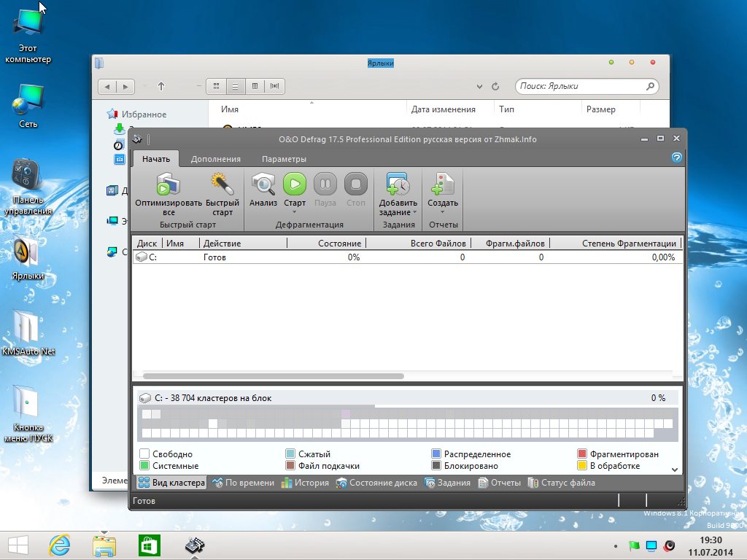The width and height of the screenshot is (747, 560).
Task: Click the Фрагментирован red legend swatch
Action: point(582,454)
